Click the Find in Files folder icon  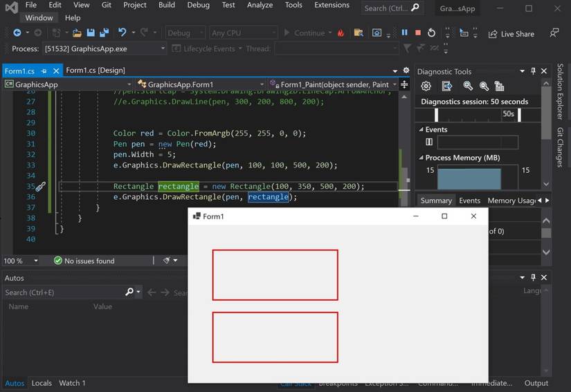click(x=359, y=33)
